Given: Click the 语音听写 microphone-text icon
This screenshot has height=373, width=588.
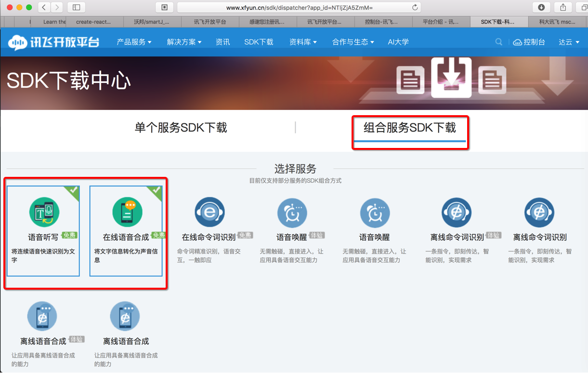Looking at the screenshot, I should (44, 212).
